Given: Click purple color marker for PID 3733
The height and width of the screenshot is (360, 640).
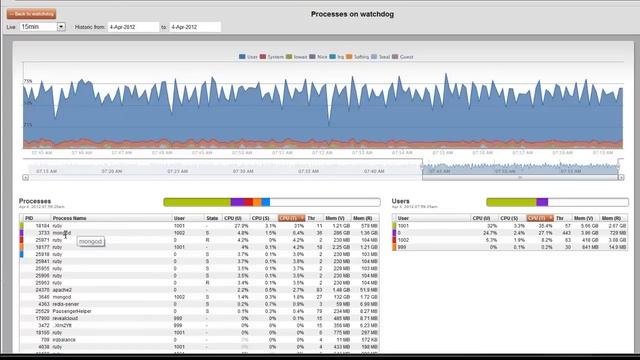Looking at the screenshot, I should pos(21,233).
